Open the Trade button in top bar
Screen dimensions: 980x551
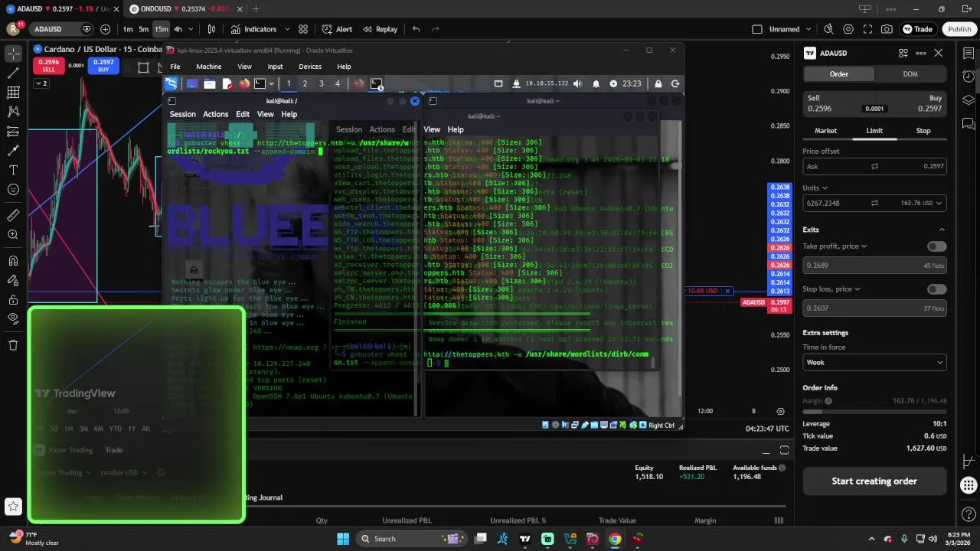[x=917, y=29]
